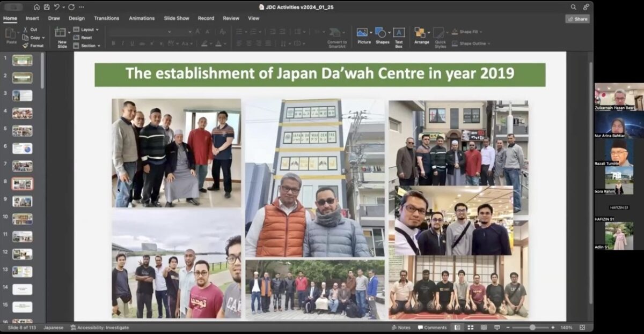This screenshot has width=644, height=334.
Task: Reset the slide layout
Action: coord(83,38)
